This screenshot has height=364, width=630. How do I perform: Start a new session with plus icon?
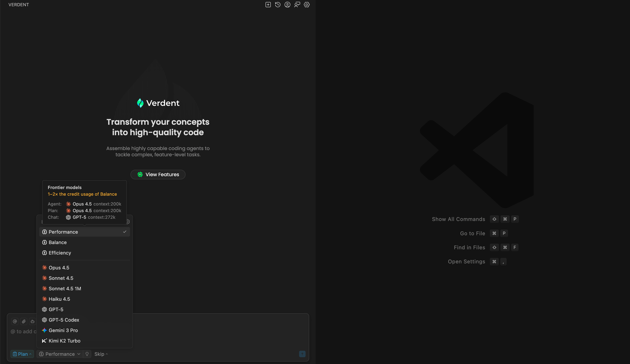[268, 5]
